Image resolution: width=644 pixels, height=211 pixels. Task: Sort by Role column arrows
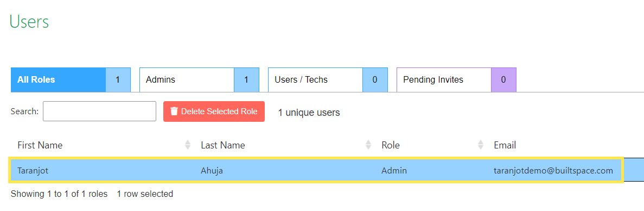481,145
